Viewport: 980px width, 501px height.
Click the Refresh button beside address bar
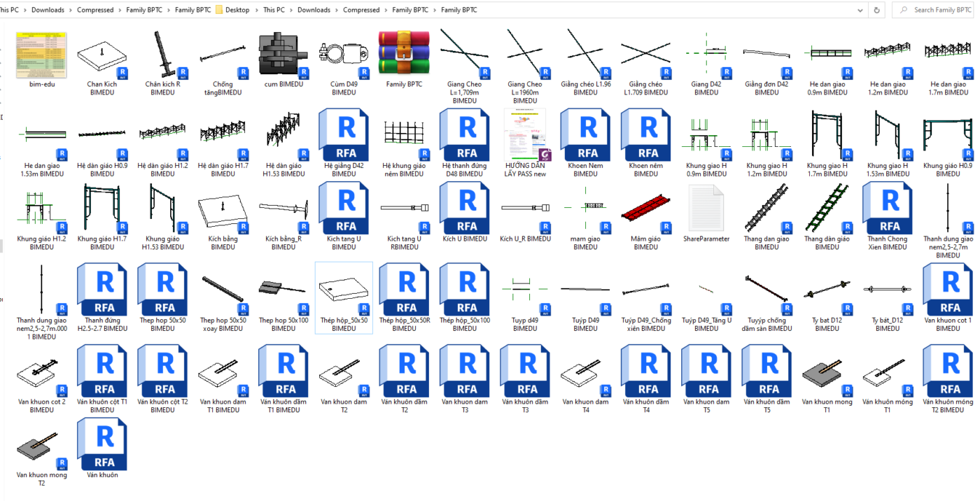pyautogui.click(x=876, y=10)
